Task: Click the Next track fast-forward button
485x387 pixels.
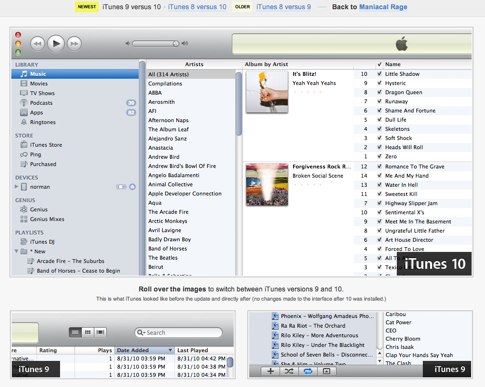Action: point(74,44)
